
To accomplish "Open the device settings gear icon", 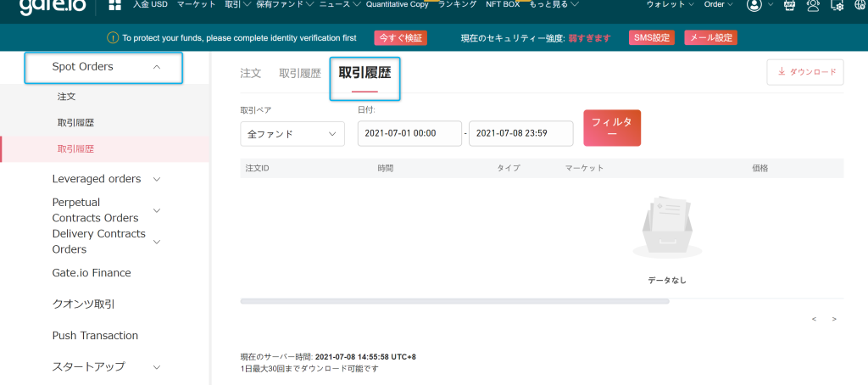I will 837,6.
